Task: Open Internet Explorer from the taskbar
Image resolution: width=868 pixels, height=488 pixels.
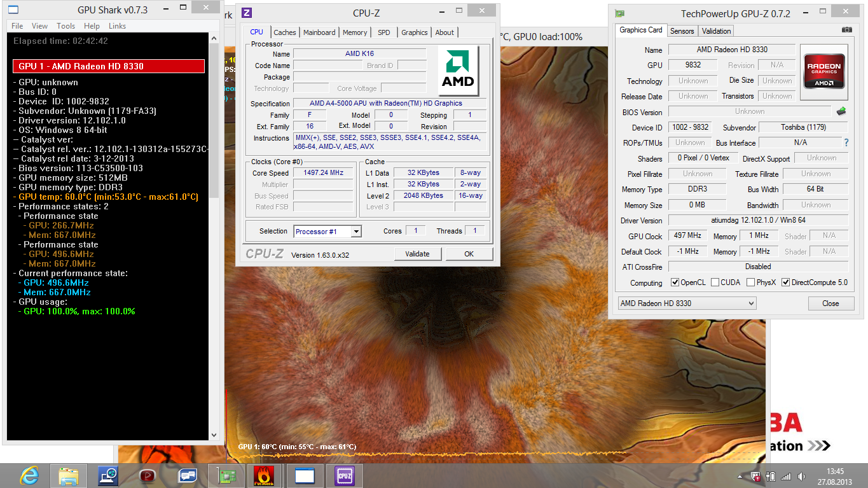Action: (x=29, y=475)
